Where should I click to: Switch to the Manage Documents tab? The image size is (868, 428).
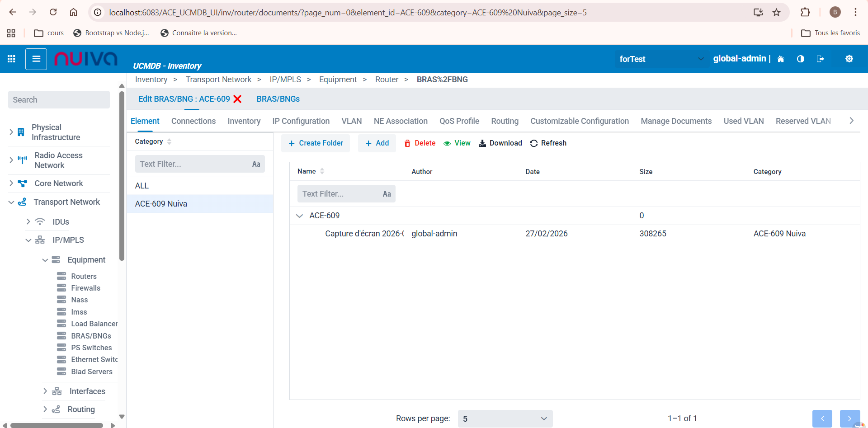pyautogui.click(x=676, y=121)
